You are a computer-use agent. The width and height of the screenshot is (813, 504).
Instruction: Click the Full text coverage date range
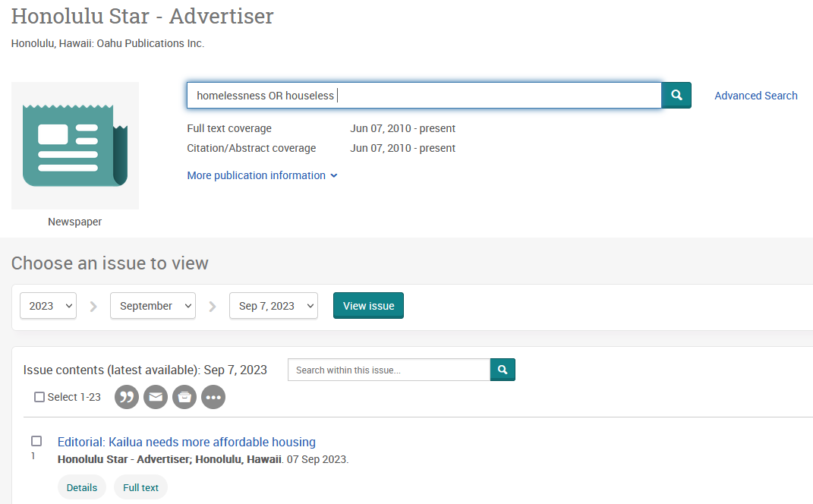(403, 128)
